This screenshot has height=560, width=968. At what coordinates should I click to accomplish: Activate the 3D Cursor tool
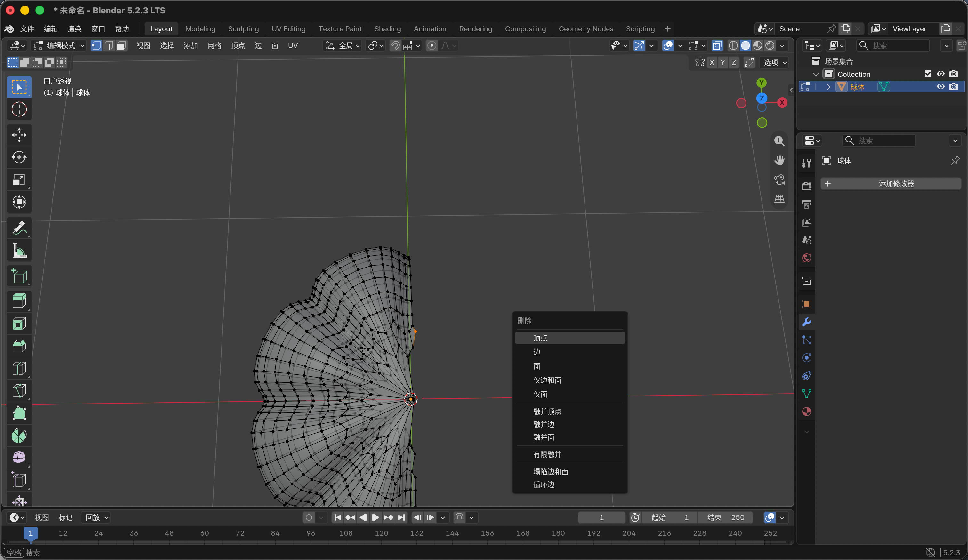(x=19, y=109)
